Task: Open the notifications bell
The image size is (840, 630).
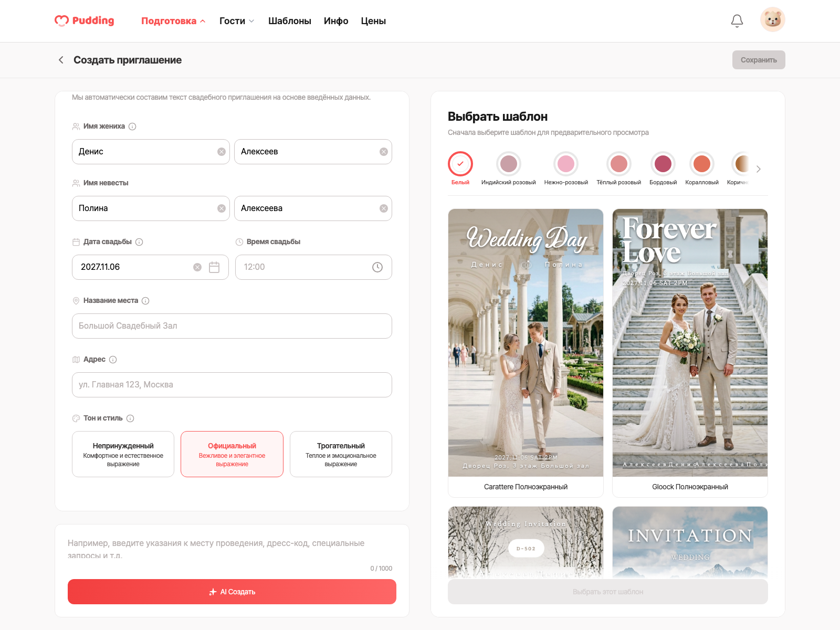Action: [737, 20]
